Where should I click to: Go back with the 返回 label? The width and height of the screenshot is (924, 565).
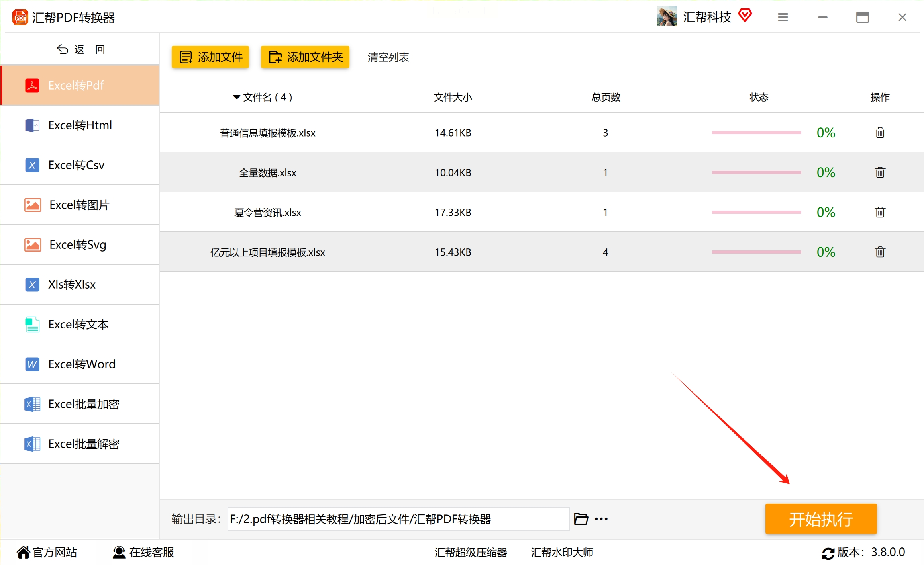[x=90, y=49]
